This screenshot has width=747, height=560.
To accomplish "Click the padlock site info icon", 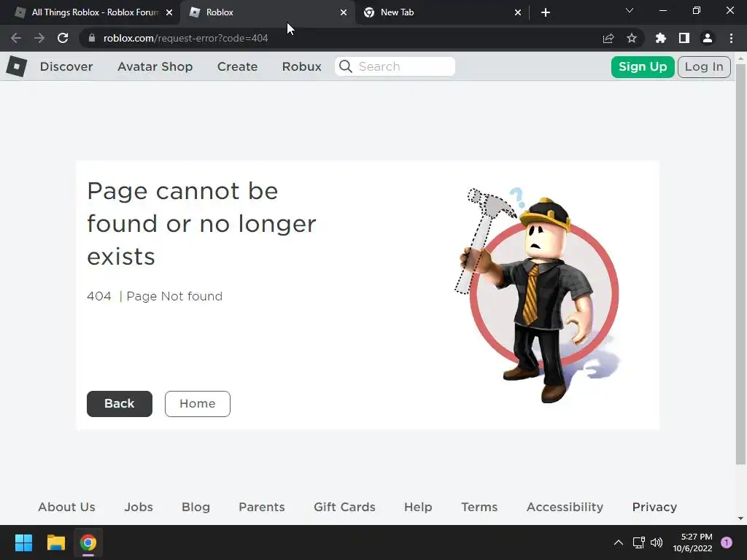I will click(92, 38).
